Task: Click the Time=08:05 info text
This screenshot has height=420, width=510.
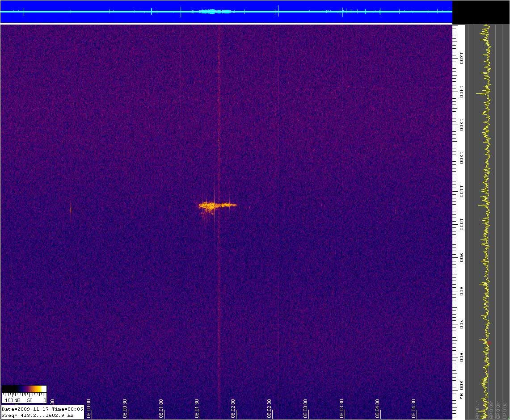Action: tap(67, 409)
